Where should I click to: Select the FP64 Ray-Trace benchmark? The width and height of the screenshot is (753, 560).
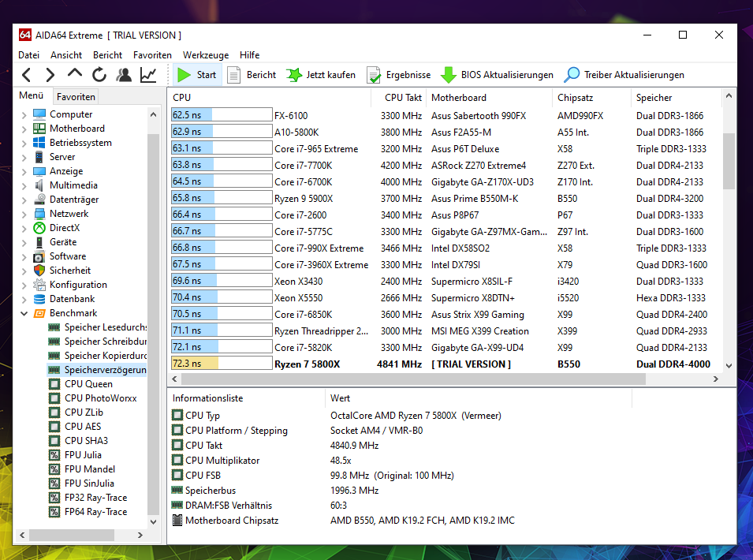[x=88, y=512]
